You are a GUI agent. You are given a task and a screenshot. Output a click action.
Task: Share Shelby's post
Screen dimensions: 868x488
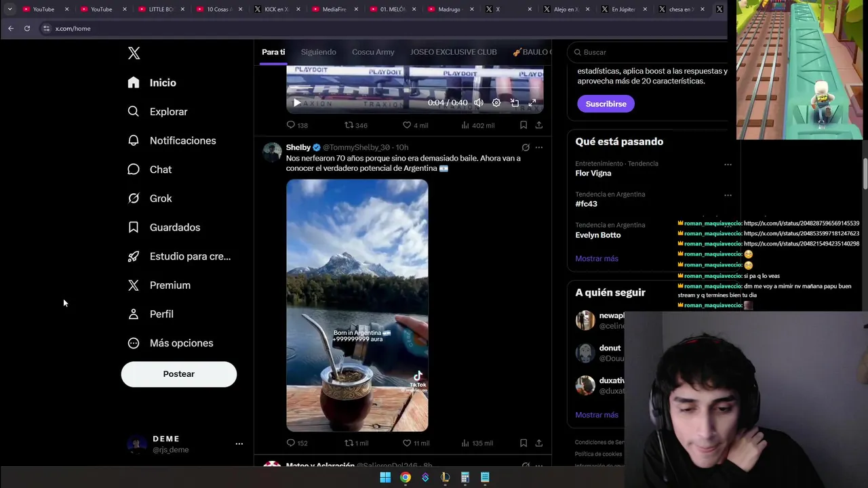[x=539, y=443]
